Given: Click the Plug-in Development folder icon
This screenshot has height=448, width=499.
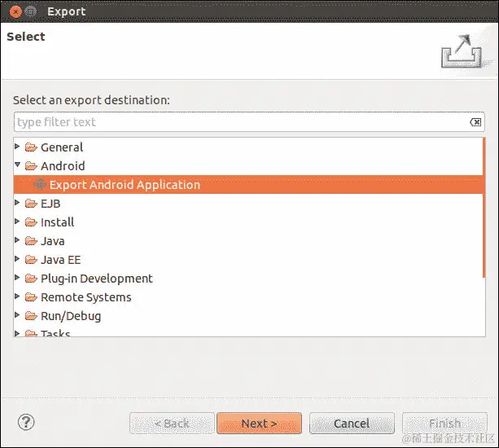Looking at the screenshot, I should coord(31,279).
